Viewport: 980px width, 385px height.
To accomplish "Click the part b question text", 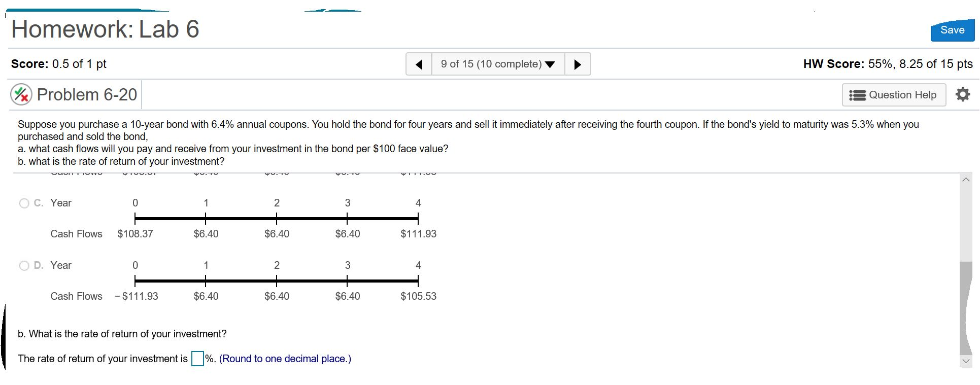I will coord(122,334).
